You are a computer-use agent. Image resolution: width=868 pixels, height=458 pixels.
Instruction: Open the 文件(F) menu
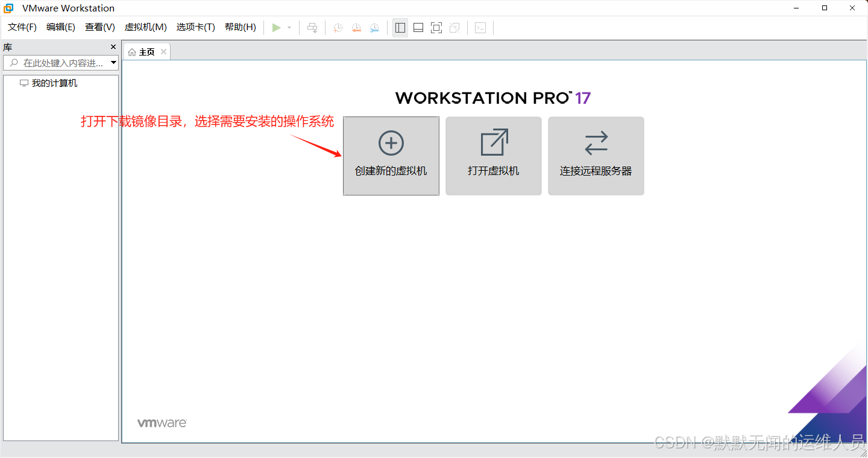(x=22, y=27)
